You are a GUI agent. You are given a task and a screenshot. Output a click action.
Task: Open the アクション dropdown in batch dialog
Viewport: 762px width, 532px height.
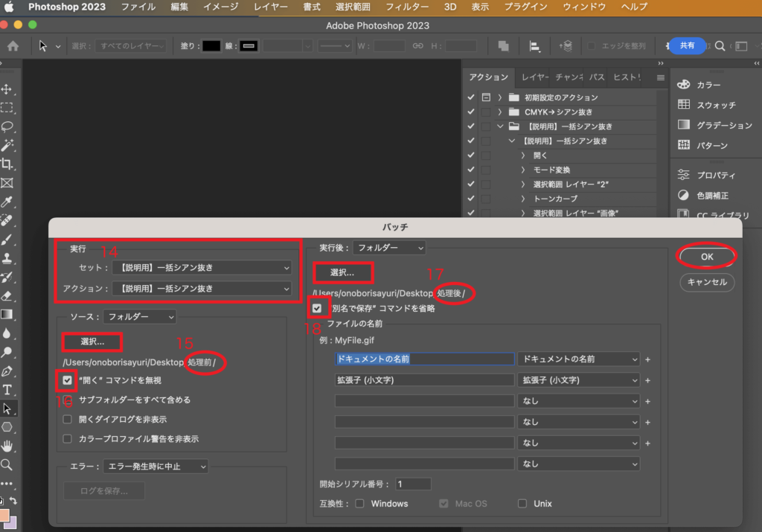pos(202,289)
